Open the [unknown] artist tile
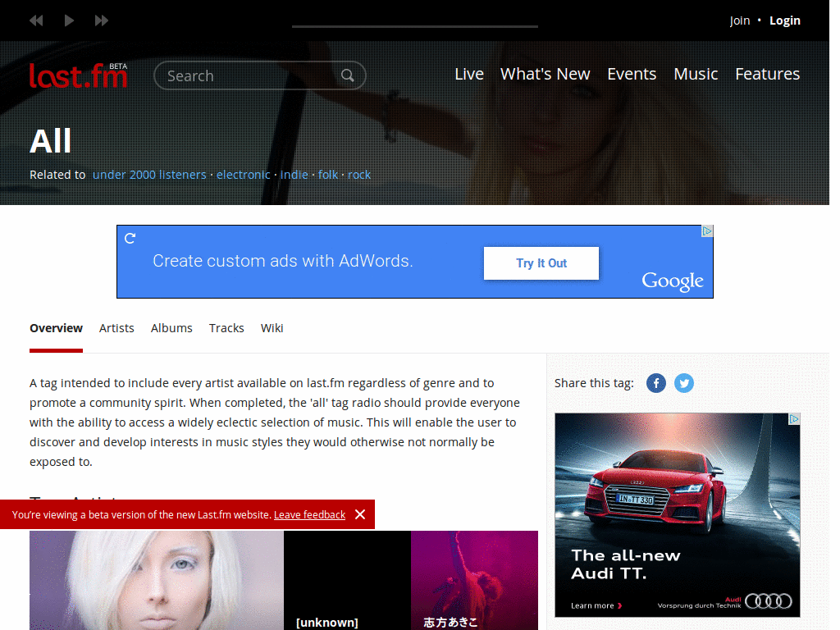Screen dimensions: 840x630 [x=347, y=580]
